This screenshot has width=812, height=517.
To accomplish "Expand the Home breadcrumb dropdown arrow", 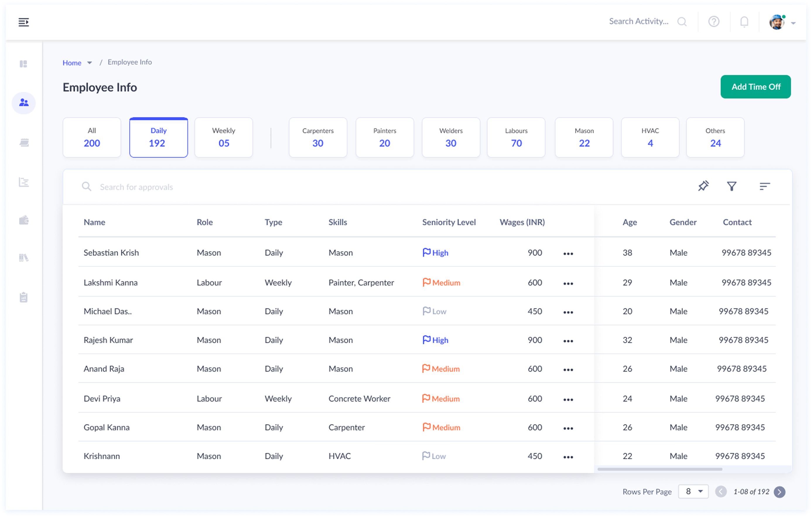I will pos(89,63).
